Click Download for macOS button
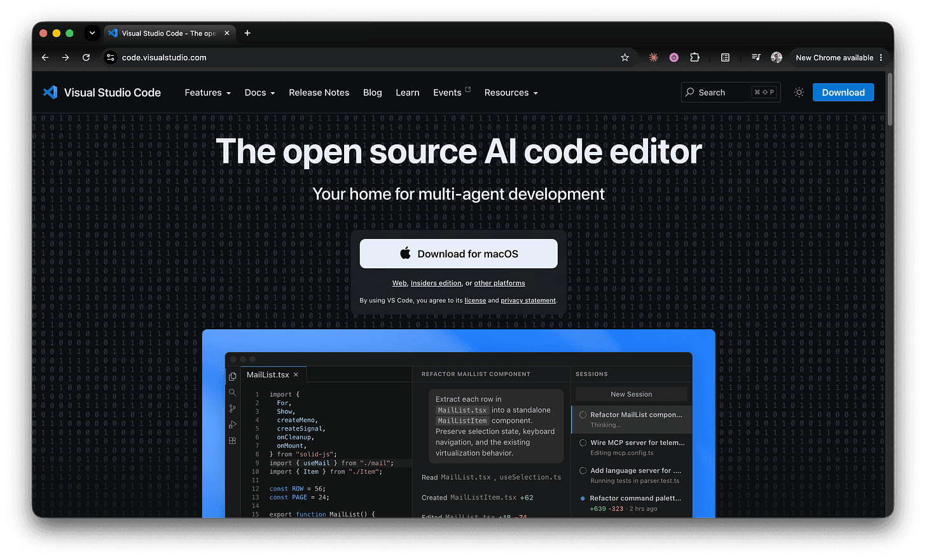This screenshot has width=926, height=560. pyautogui.click(x=459, y=254)
